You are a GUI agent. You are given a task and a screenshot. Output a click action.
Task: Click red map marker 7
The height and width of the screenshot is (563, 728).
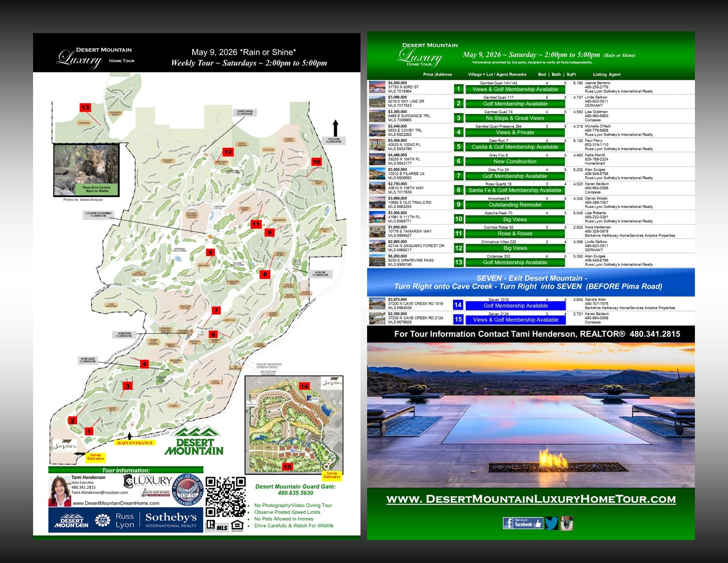click(216, 310)
